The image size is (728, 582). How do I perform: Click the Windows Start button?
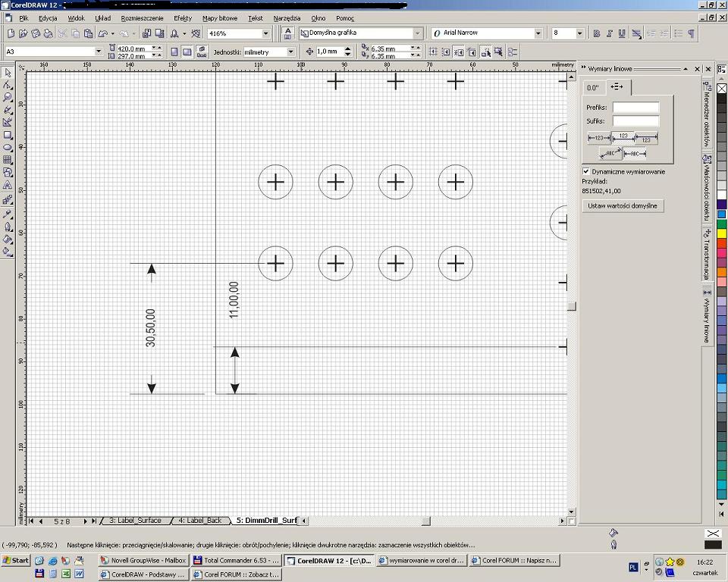15,561
